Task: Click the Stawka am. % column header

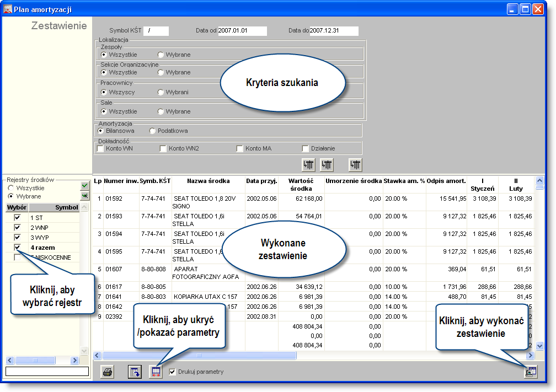Action: tap(404, 181)
